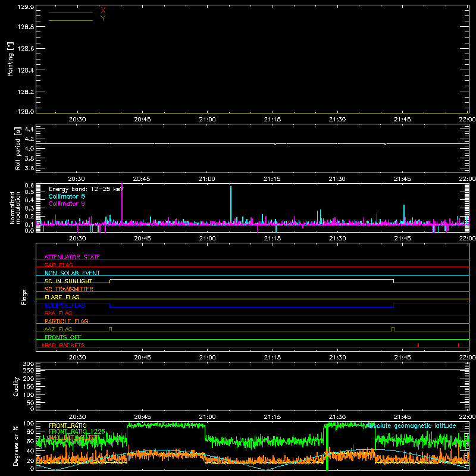The image size is (476, 476).
Task: Click the green vertical dropout bar near 21:27
Action: pos(327,448)
